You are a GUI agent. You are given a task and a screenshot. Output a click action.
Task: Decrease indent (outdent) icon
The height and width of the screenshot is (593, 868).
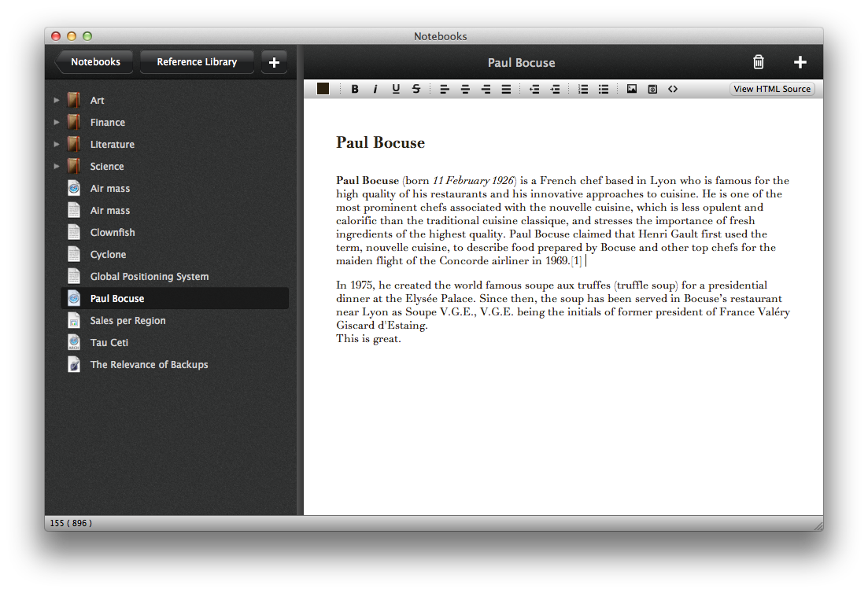point(534,89)
